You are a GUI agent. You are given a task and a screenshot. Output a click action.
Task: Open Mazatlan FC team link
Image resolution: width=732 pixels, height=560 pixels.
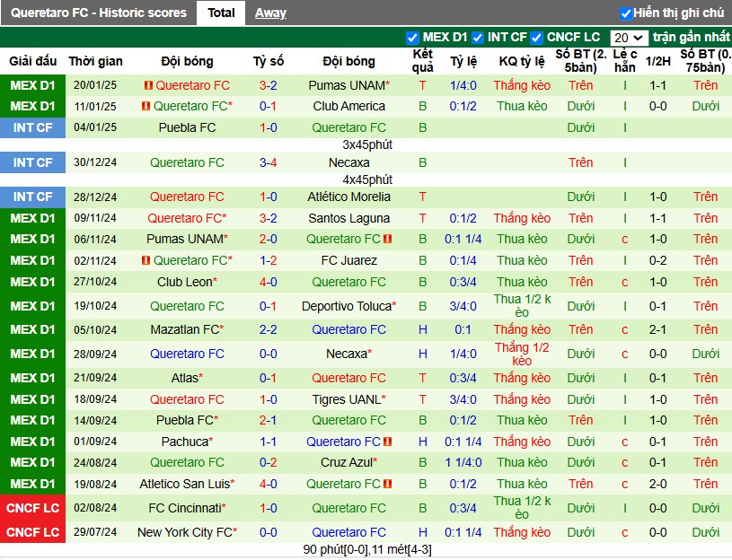187,329
